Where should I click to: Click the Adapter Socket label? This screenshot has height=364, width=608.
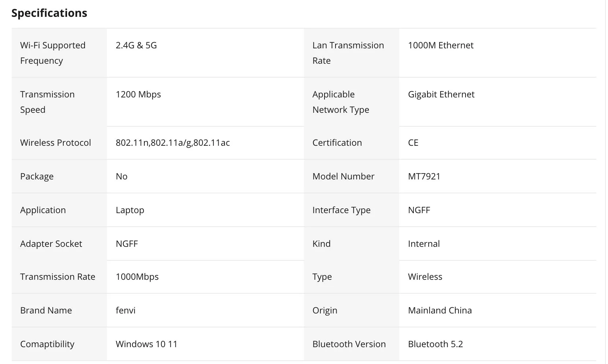click(51, 244)
